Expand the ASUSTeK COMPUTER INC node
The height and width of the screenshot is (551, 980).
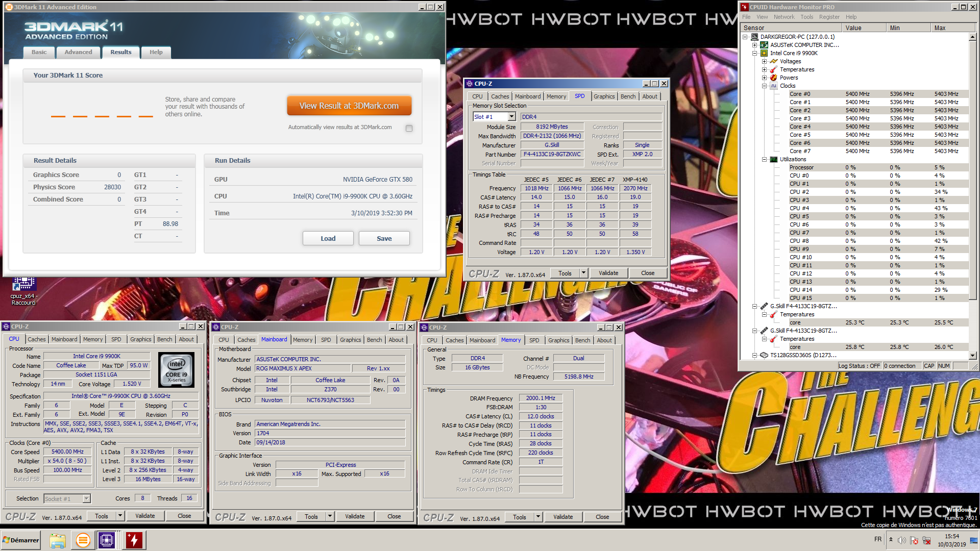[754, 45]
